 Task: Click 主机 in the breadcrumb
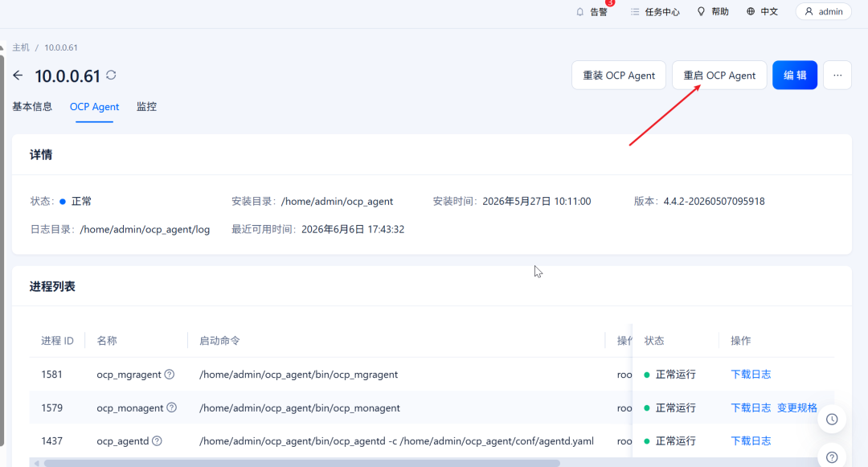pyautogui.click(x=21, y=47)
